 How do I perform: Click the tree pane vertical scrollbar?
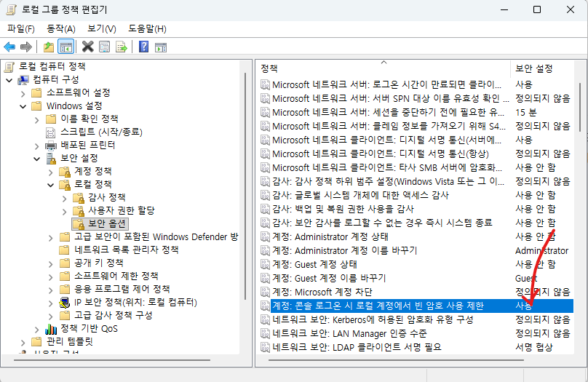(x=245, y=186)
